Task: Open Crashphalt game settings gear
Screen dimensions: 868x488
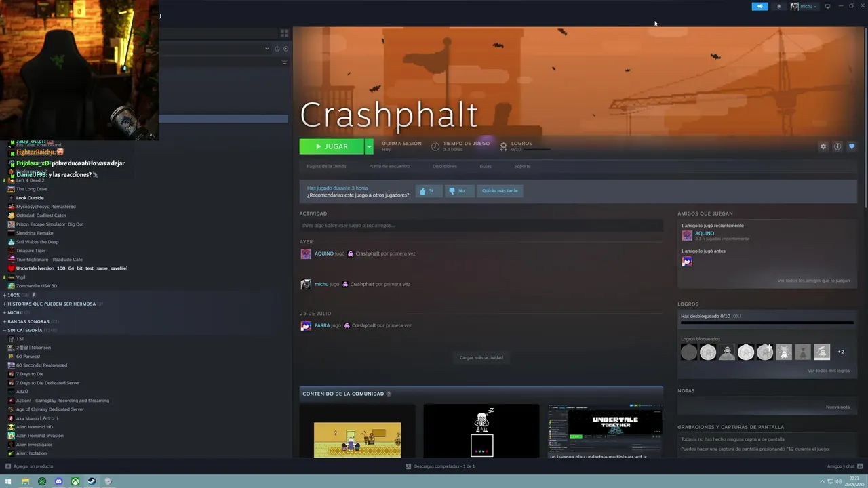Action: point(823,146)
